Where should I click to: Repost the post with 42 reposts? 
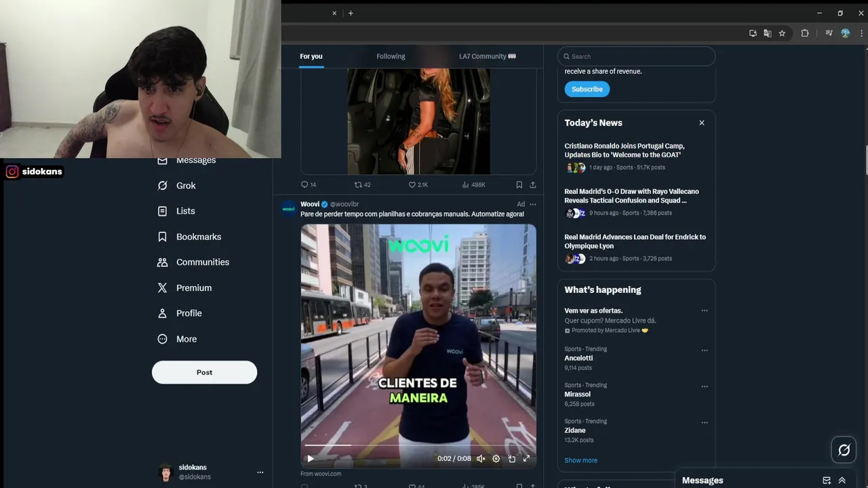pos(363,184)
